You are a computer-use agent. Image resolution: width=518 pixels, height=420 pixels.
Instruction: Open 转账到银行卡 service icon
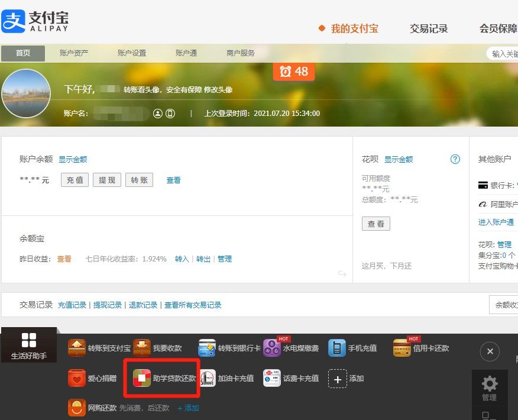207,348
